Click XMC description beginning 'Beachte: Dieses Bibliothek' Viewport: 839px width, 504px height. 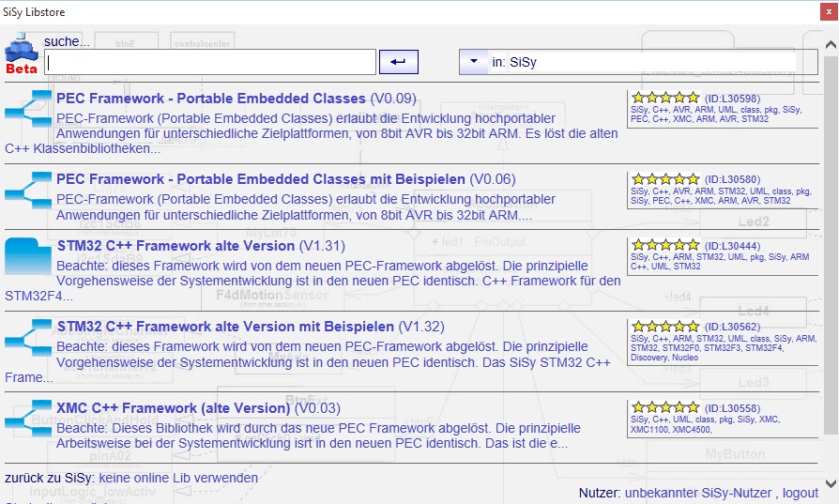pyautogui.click(x=318, y=435)
